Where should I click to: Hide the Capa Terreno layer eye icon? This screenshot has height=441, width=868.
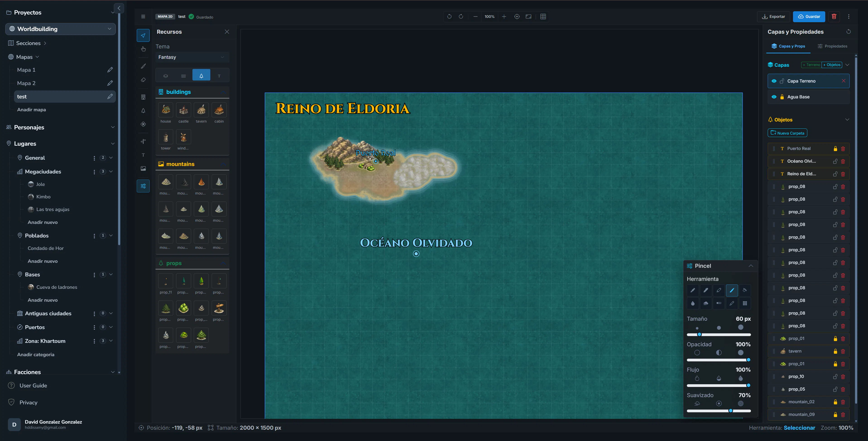point(774,81)
